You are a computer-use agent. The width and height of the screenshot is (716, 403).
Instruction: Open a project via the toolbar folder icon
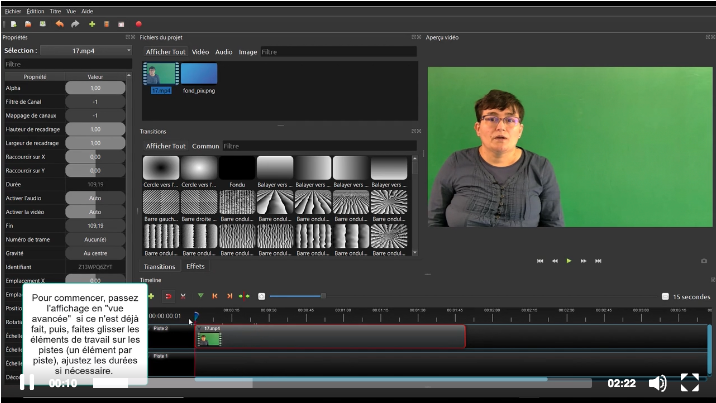coord(28,24)
